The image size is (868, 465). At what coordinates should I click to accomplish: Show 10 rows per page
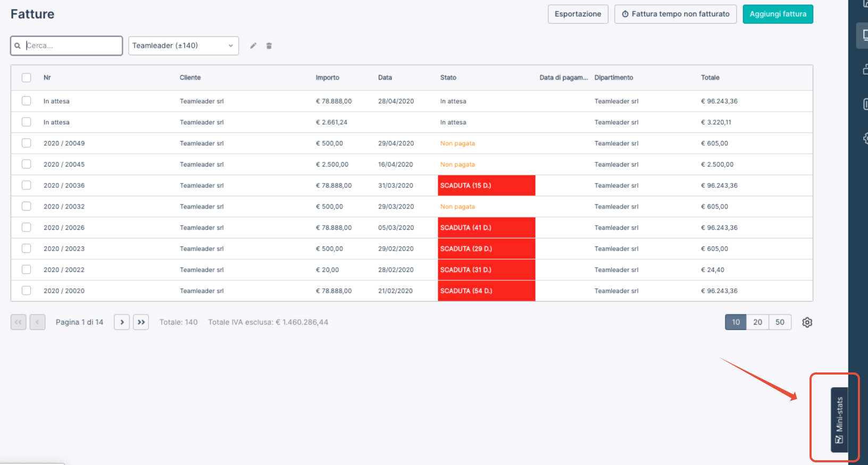736,322
